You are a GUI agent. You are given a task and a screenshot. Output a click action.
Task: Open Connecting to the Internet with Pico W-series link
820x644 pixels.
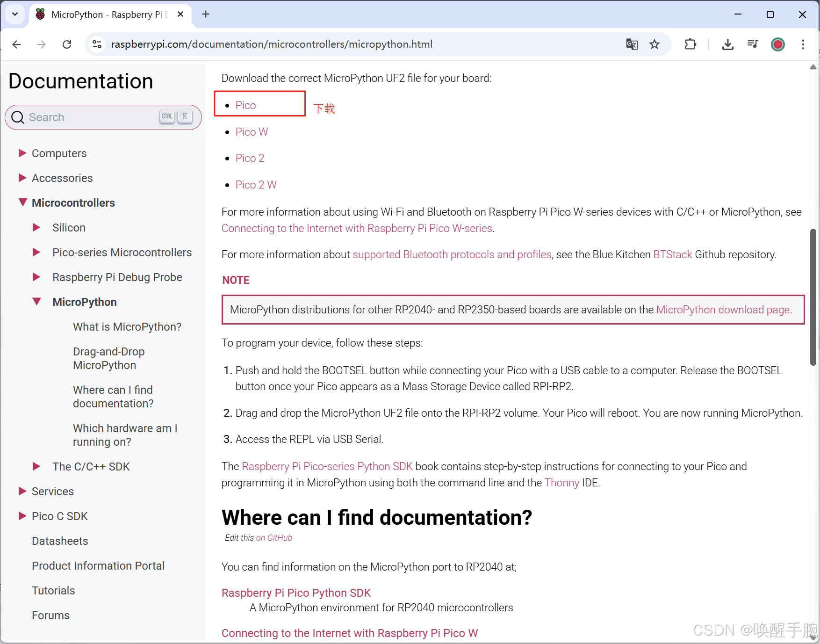tap(357, 228)
